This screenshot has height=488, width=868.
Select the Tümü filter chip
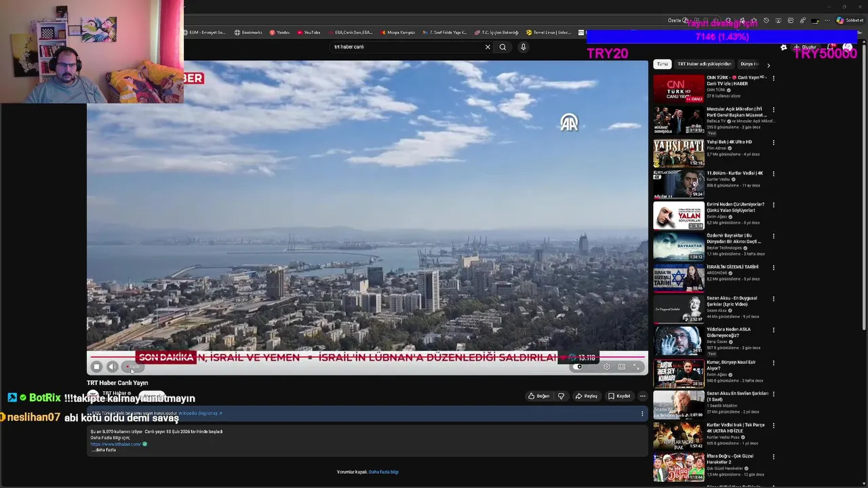pyautogui.click(x=663, y=64)
